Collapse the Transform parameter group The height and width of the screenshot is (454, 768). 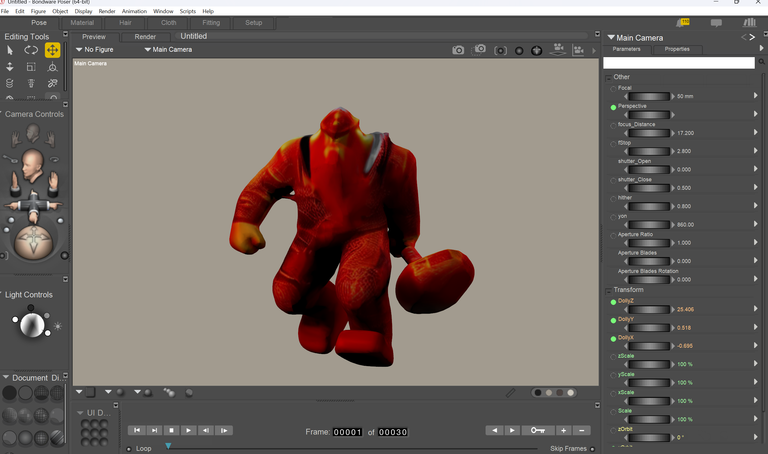click(x=608, y=291)
